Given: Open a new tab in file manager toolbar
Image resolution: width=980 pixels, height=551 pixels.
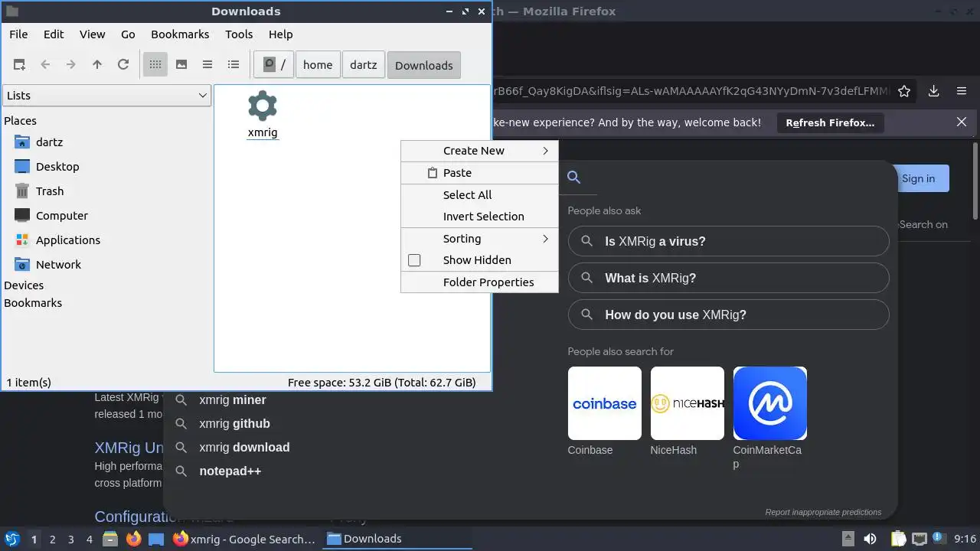Looking at the screenshot, I should point(19,65).
